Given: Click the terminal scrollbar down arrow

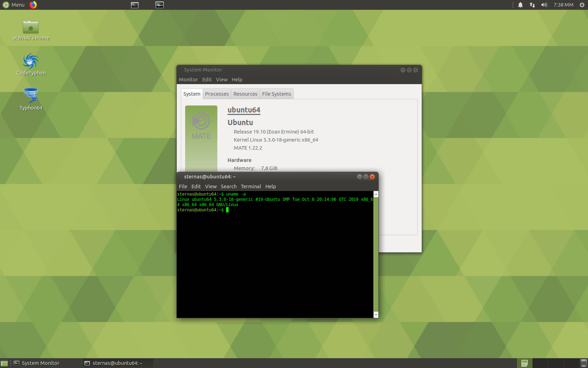Looking at the screenshot, I should click(376, 315).
